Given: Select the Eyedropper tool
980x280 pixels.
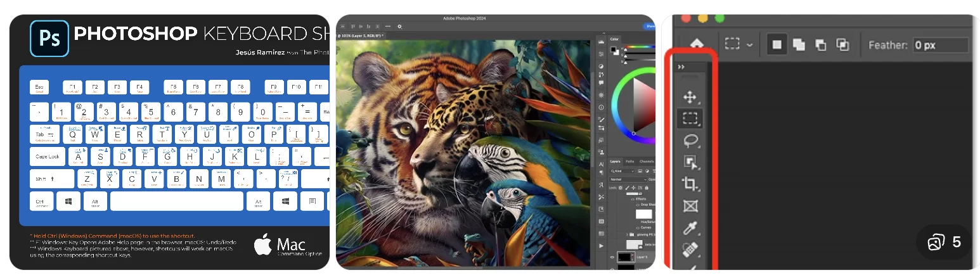Looking at the screenshot, I should point(690,229).
